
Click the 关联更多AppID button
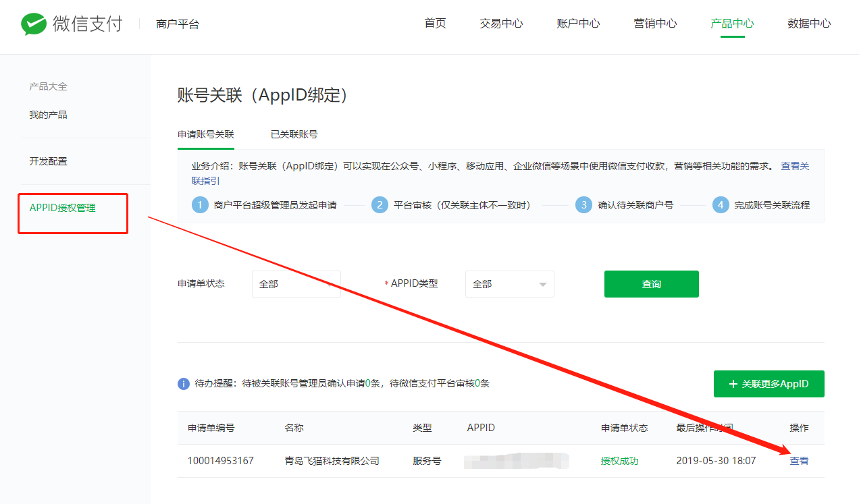pos(769,384)
